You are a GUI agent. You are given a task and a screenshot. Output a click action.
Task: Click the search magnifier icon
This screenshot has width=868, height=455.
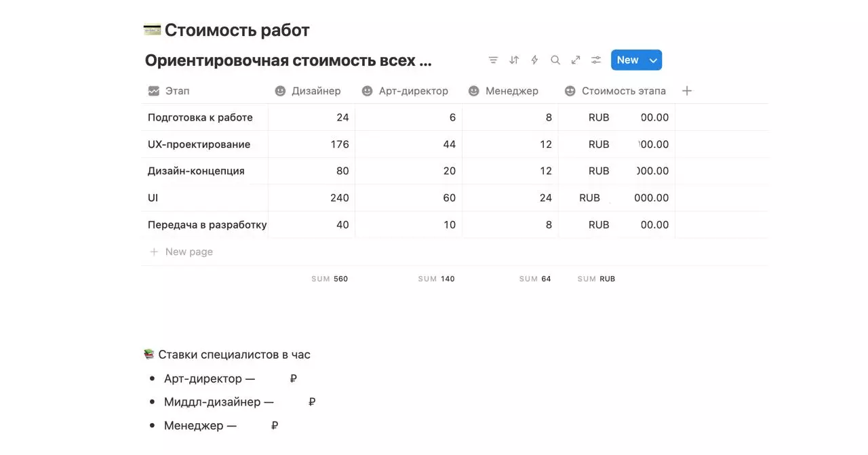tap(555, 60)
